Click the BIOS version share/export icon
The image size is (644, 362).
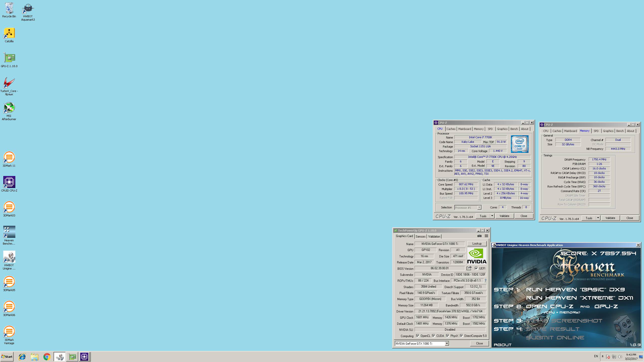click(469, 268)
